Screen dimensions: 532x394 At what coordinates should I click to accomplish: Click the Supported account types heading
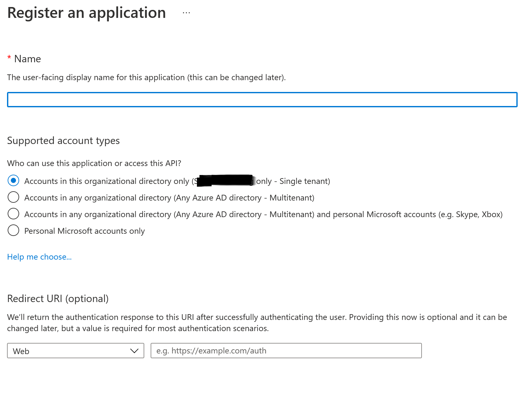[63, 141]
